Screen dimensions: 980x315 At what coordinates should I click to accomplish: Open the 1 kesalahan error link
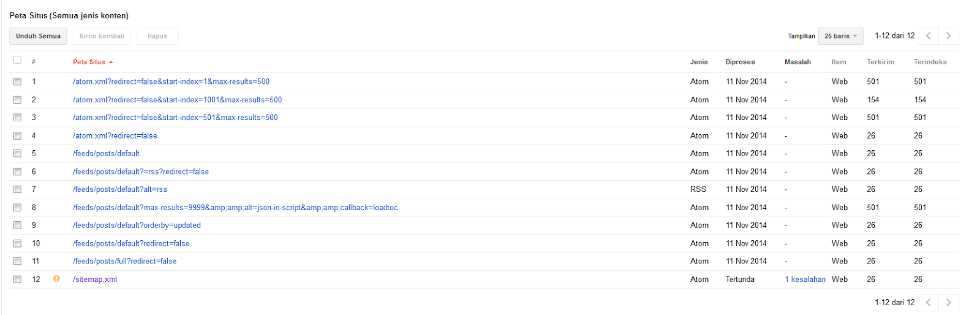[x=805, y=279]
